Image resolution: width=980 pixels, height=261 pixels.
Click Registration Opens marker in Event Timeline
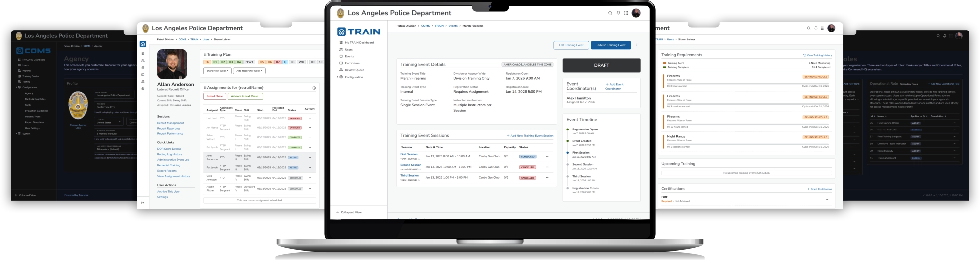click(568, 130)
